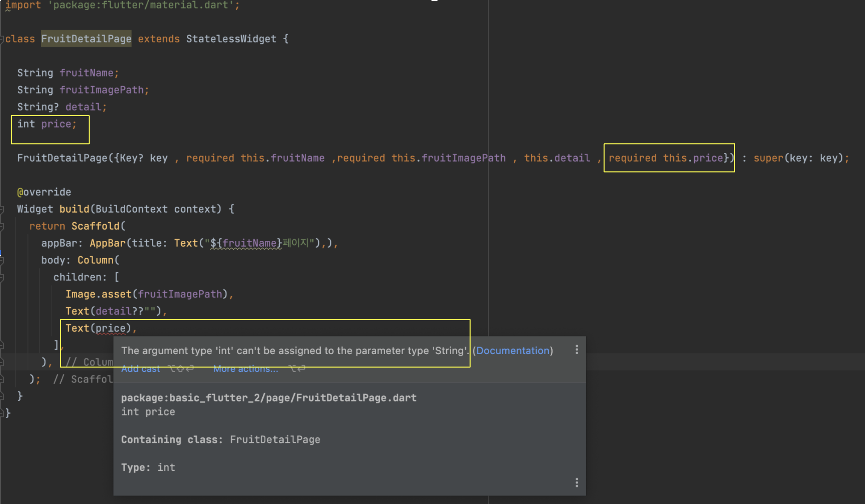865x504 pixels.
Task: Click fold end marker at closing bracket ]
Action: click(2, 345)
